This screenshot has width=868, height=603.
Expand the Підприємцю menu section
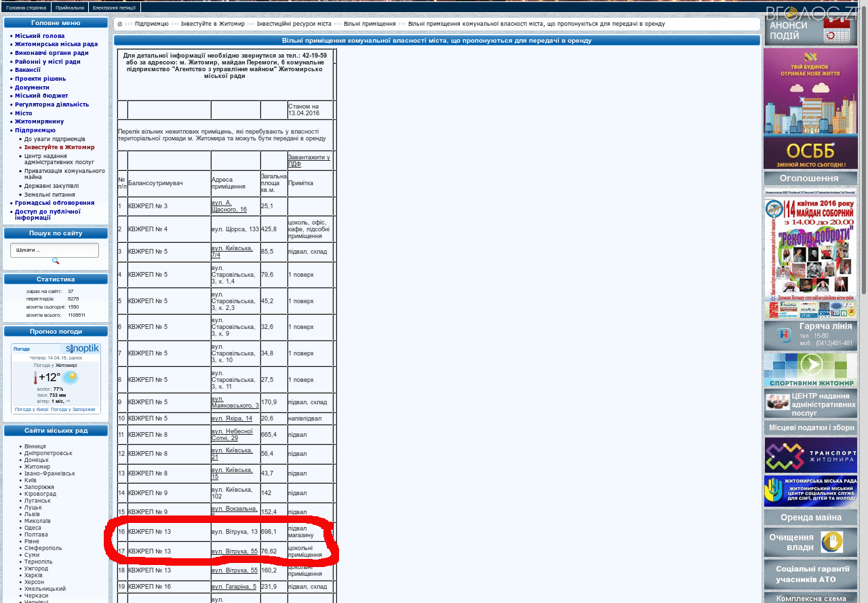[x=35, y=130]
